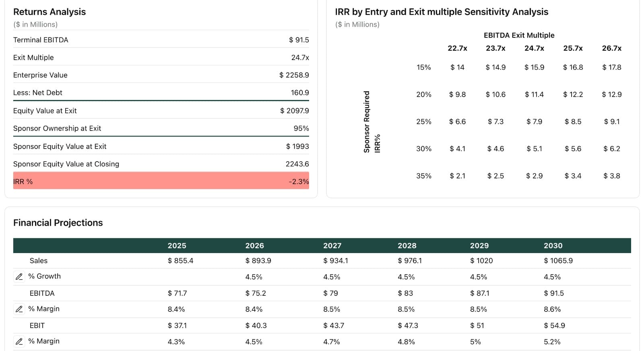Select the 2025 column header
The width and height of the screenshot is (644, 351).
(x=177, y=245)
